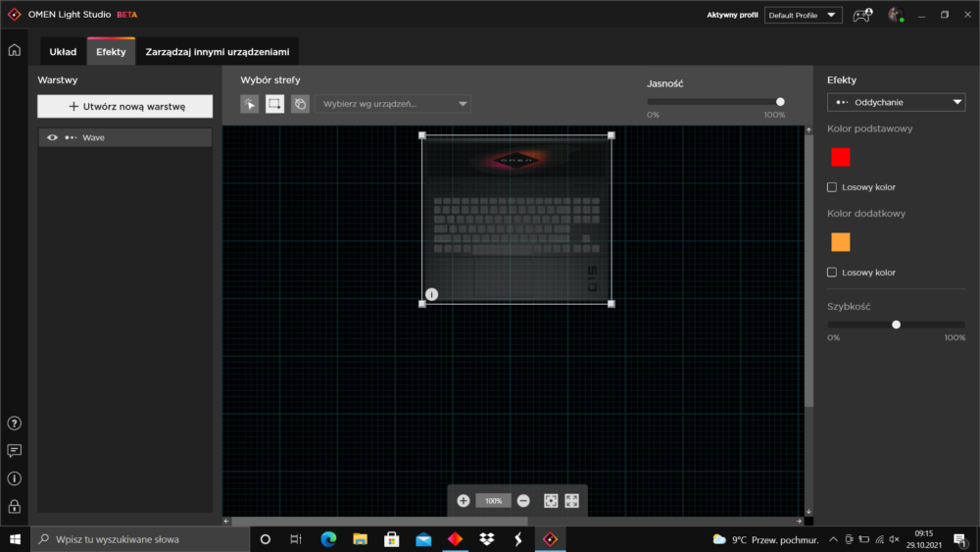The width and height of the screenshot is (980, 552).
Task: Go to the home icon in sidebar
Action: (x=15, y=50)
